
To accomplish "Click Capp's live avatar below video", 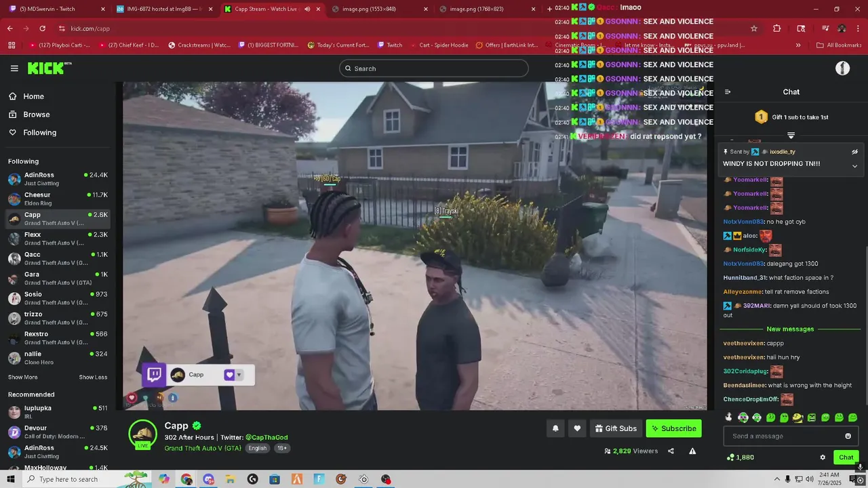I will [142, 434].
